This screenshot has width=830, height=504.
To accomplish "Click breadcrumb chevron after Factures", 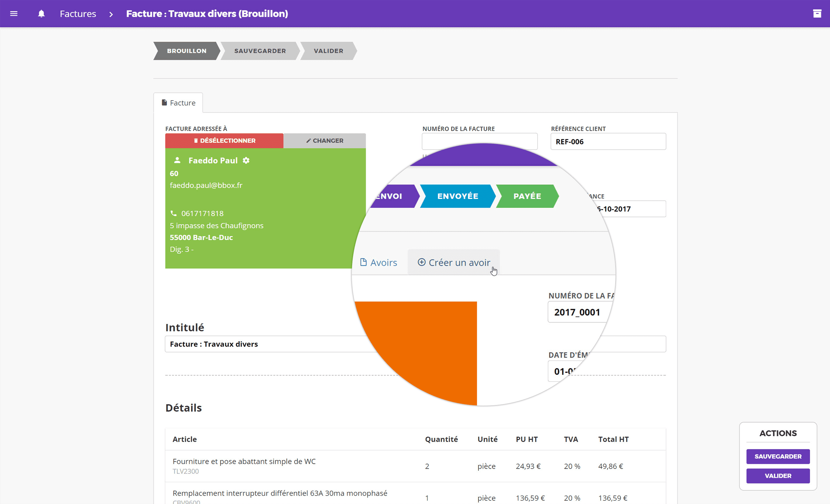I will coord(111,14).
